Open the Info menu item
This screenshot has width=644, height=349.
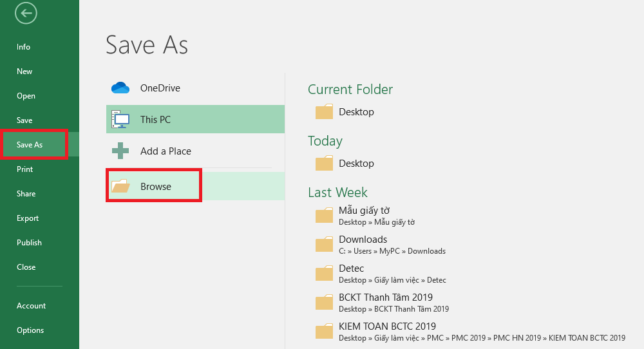(24, 47)
